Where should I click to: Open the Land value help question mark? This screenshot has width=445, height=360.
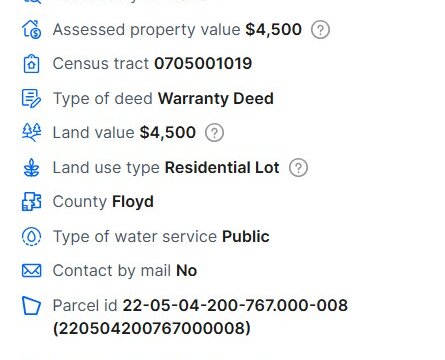click(x=214, y=133)
